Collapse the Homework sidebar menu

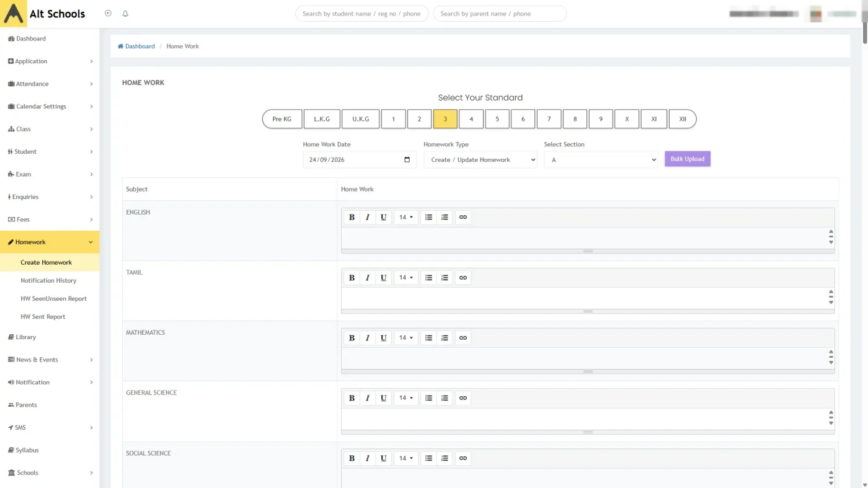coord(50,242)
